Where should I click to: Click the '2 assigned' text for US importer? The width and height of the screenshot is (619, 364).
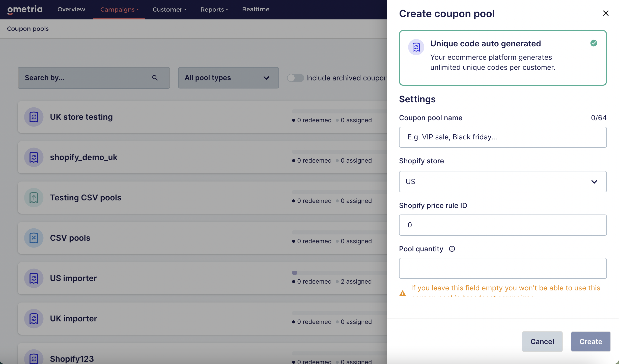point(356,282)
